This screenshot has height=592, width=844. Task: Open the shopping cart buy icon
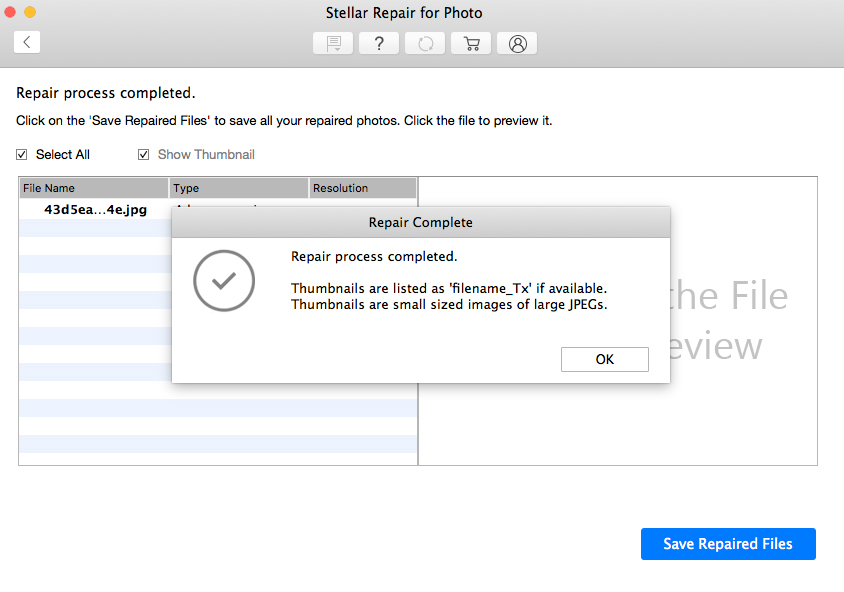pyautogui.click(x=471, y=44)
